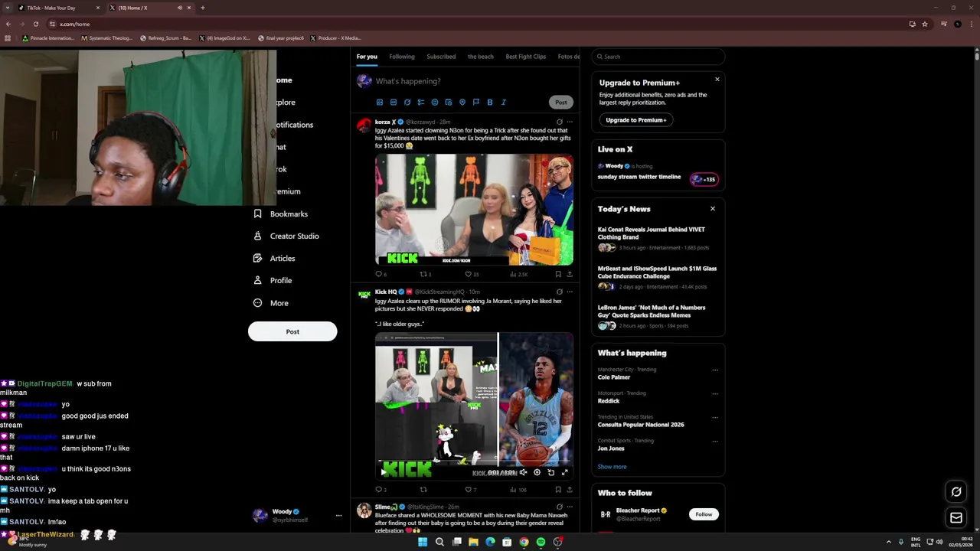Dismiss Upgrade to Premium+ card
980x551 pixels.
[717, 80]
